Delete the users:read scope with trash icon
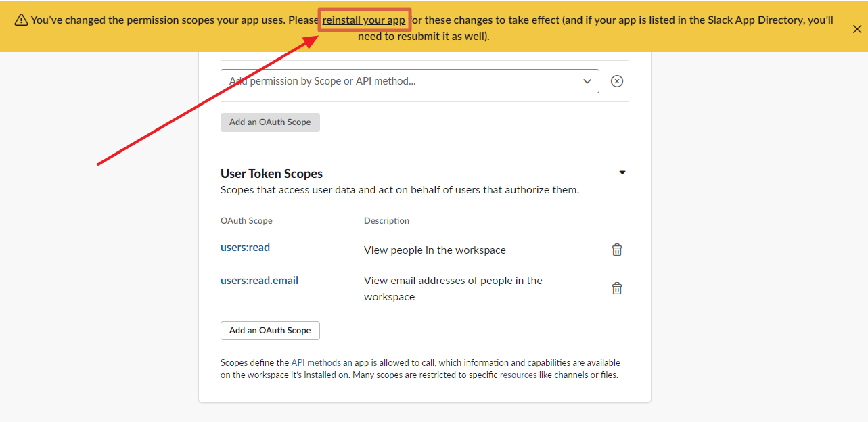Screen dimensions: 868x422 (616, 250)
